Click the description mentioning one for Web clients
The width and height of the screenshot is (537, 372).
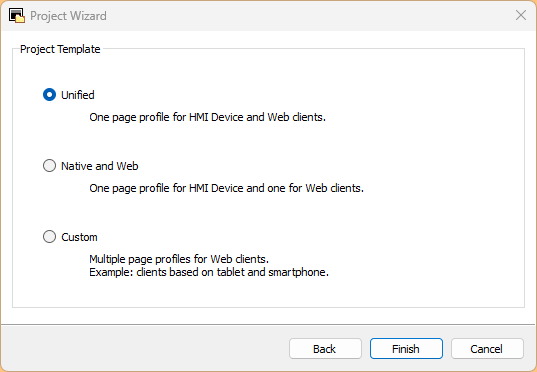[226, 188]
